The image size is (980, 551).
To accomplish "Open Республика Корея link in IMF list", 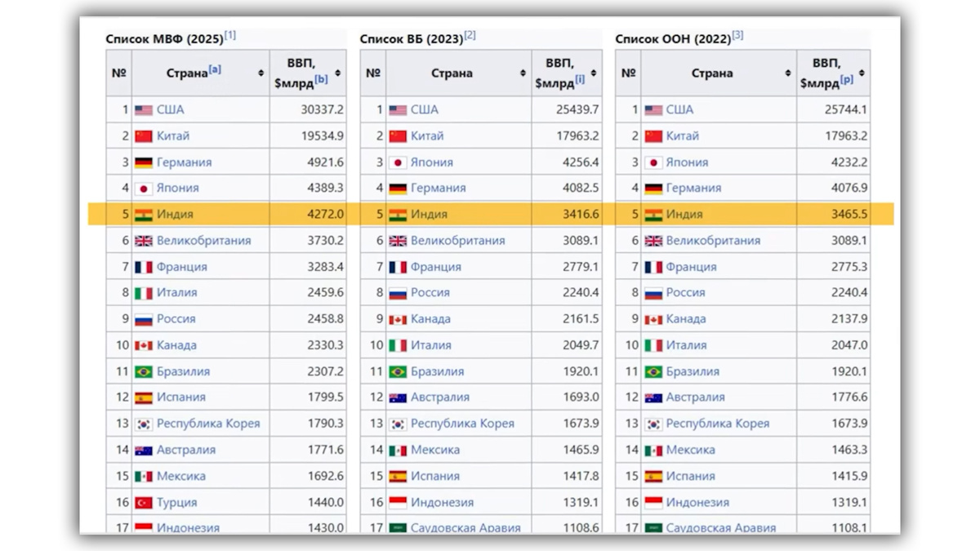I will (x=208, y=423).
